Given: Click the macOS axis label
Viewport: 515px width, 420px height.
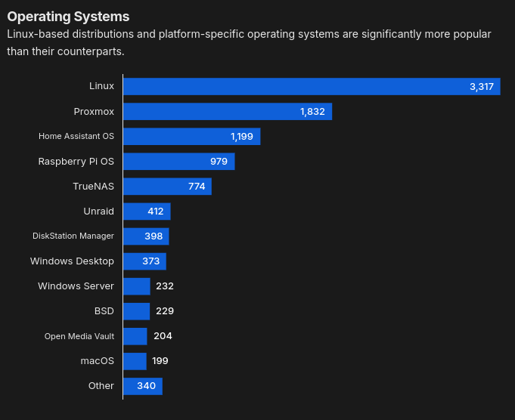Looking at the screenshot, I should click(x=97, y=361).
